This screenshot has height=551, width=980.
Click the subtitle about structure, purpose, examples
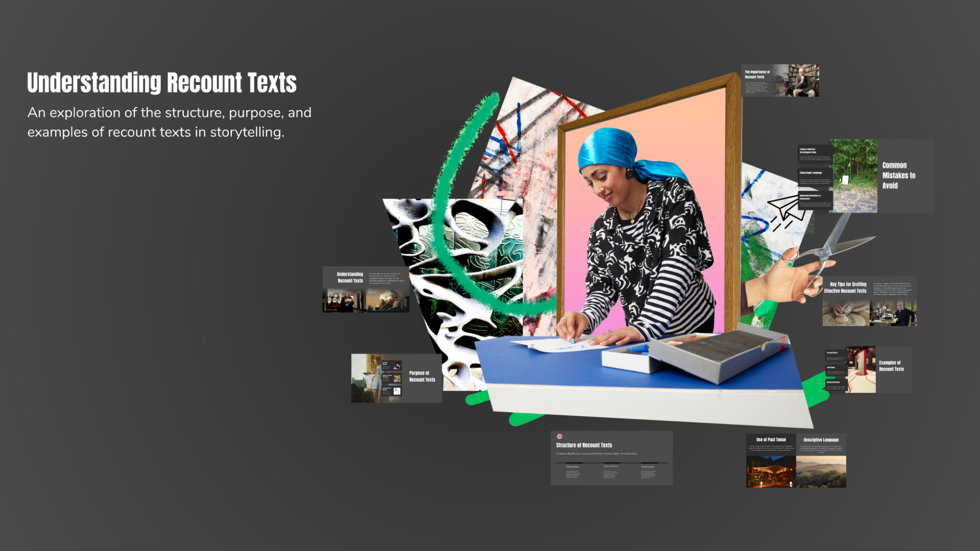169,122
